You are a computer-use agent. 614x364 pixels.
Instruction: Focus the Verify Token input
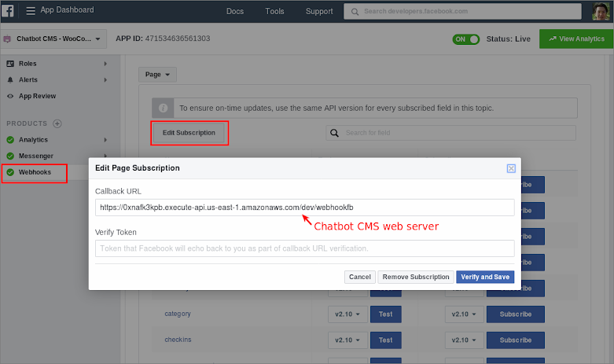[305, 248]
